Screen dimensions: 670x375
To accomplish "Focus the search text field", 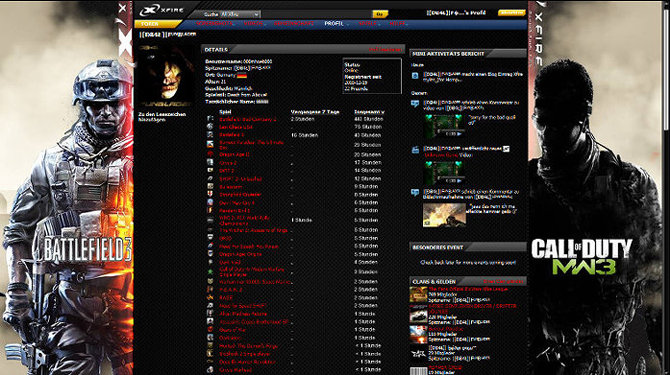I will pyautogui.click(x=316, y=14).
